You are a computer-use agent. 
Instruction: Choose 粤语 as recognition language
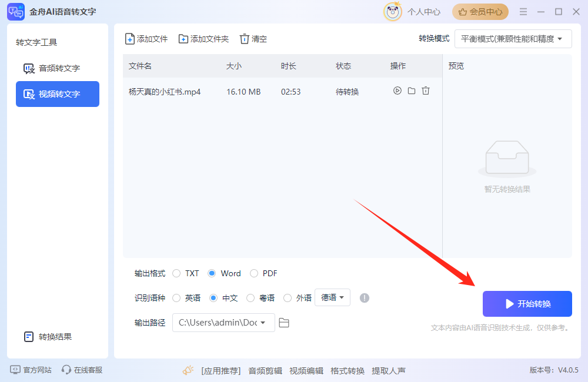[250, 298]
